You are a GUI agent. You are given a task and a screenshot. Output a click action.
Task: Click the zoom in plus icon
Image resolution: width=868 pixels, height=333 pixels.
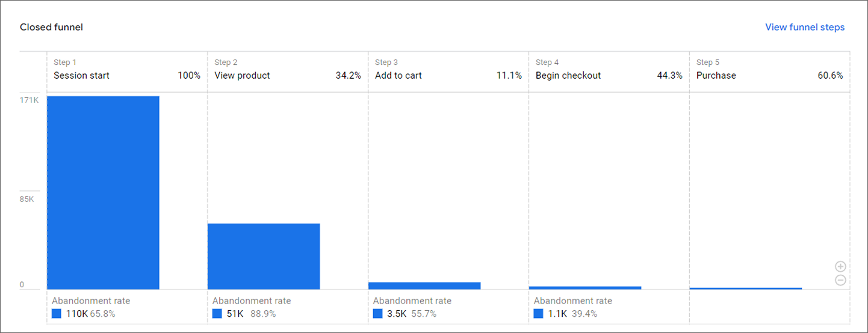point(840,266)
